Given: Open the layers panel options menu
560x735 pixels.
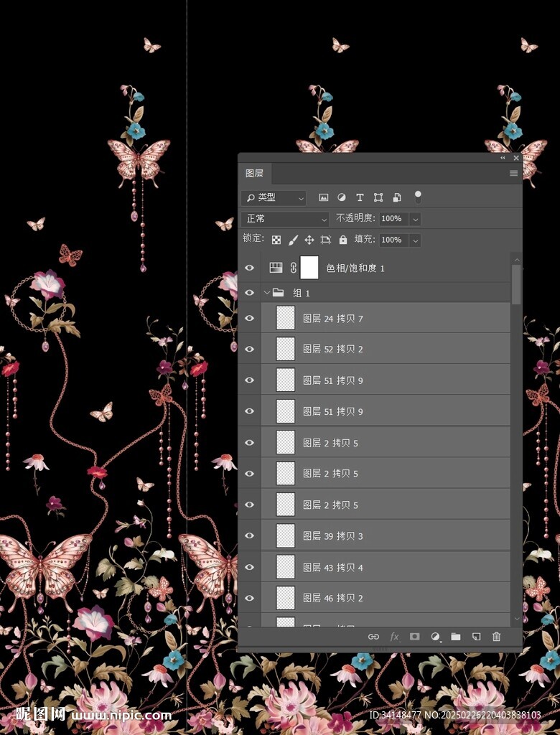Looking at the screenshot, I should (x=513, y=174).
